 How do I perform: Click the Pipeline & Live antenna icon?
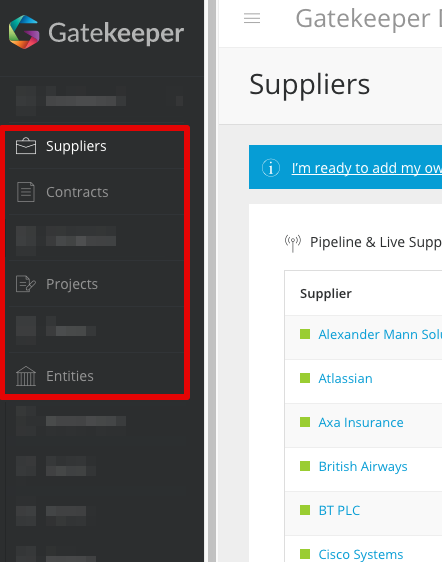point(293,243)
